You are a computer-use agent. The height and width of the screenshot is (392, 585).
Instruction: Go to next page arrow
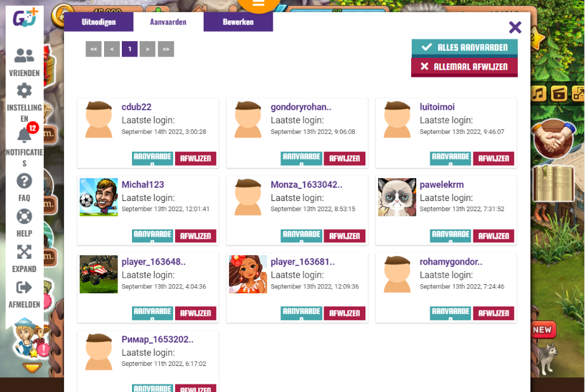[x=148, y=49]
